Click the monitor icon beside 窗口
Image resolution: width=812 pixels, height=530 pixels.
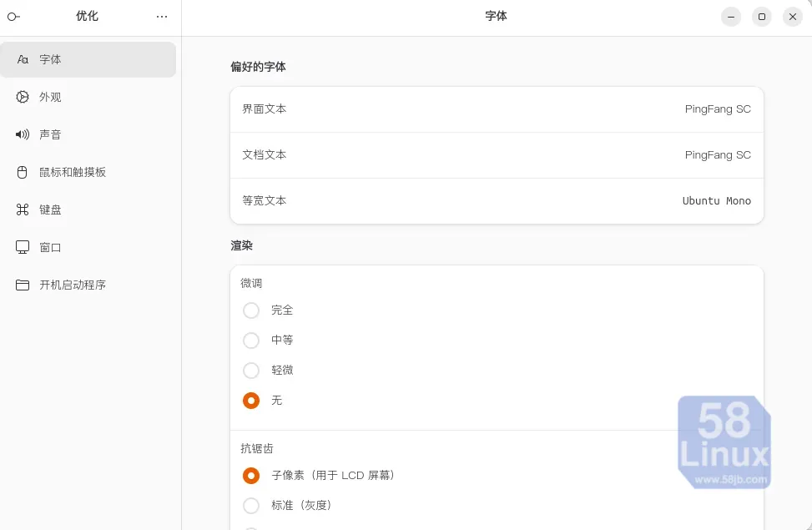click(x=23, y=247)
